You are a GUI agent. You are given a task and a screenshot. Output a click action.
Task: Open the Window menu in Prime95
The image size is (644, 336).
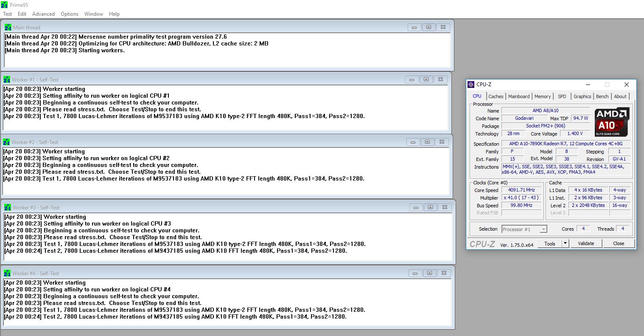point(94,14)
